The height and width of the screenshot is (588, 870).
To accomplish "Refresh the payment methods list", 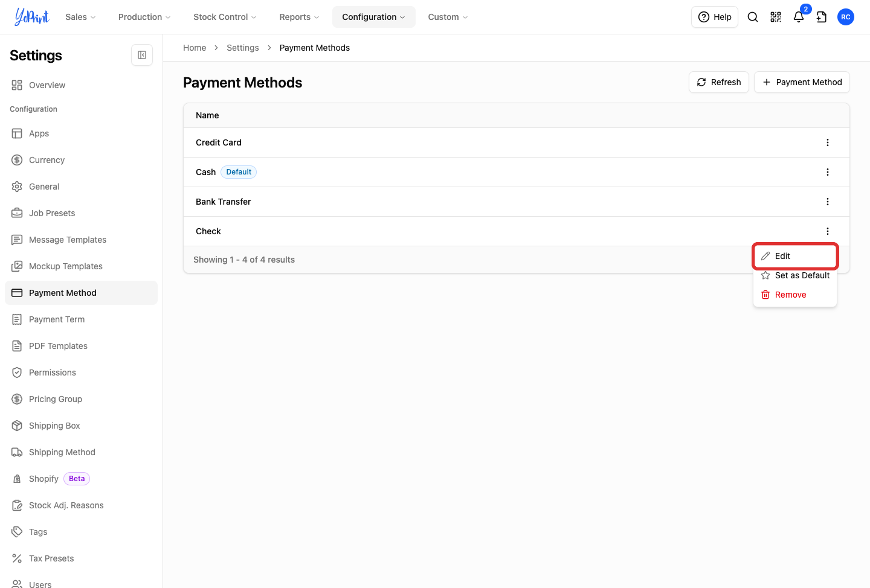I will [x=719, y=82].
